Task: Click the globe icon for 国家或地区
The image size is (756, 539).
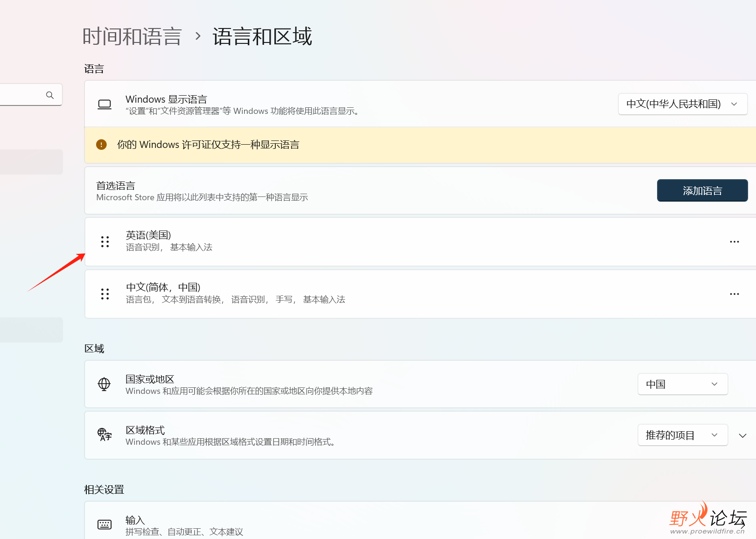Action: pyautogui.click(x=104, y=384)
